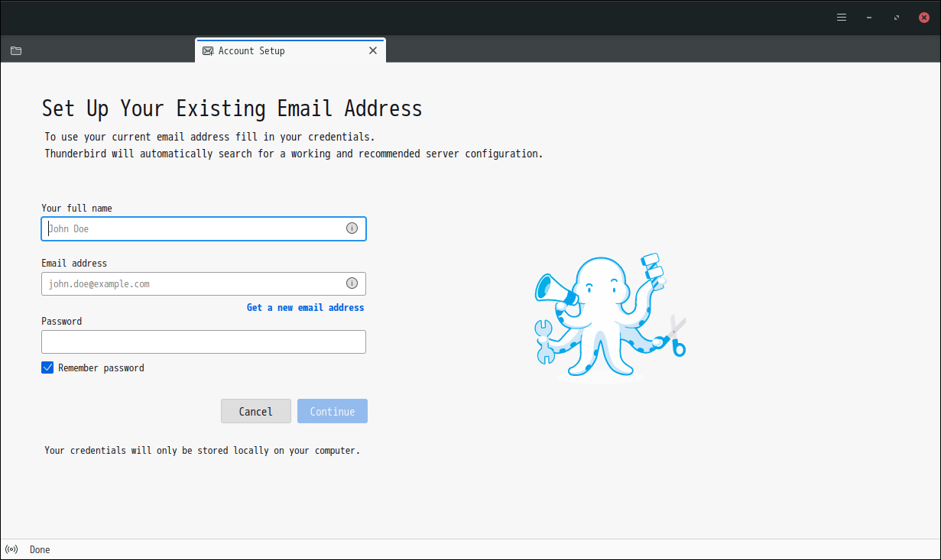941x560 pixels.
Task: Click the Your full name label
Action: [76, 208]
